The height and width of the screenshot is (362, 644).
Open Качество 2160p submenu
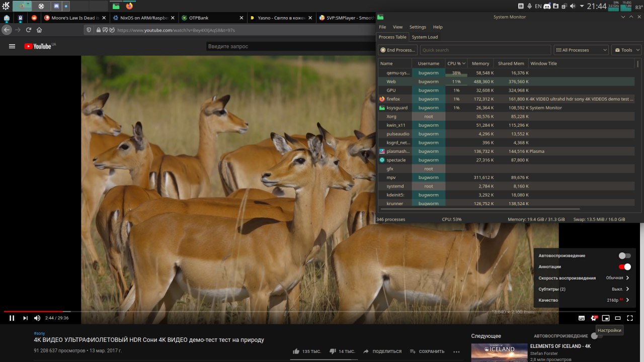coord(584,300)
